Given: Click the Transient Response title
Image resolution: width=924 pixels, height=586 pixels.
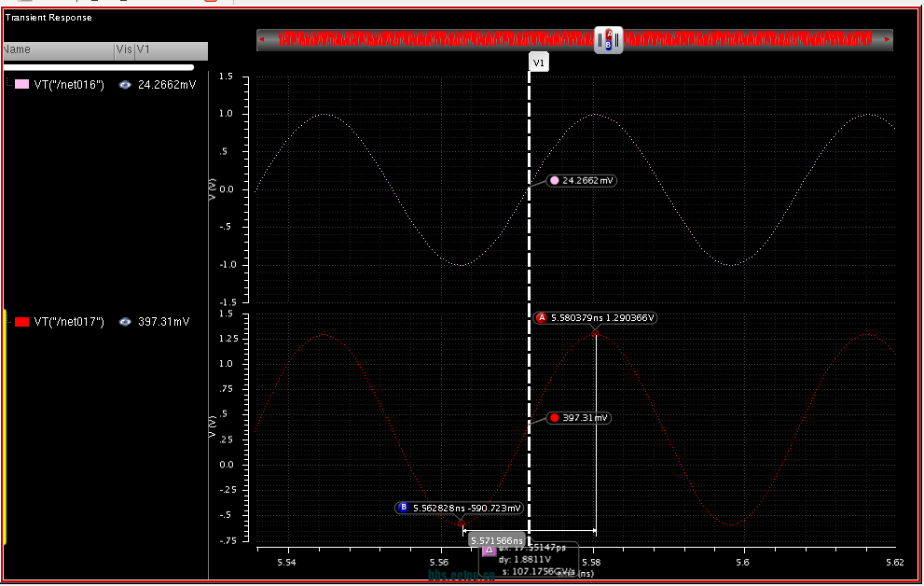Looking at the screenshot, I should click(x=48, y=18).
